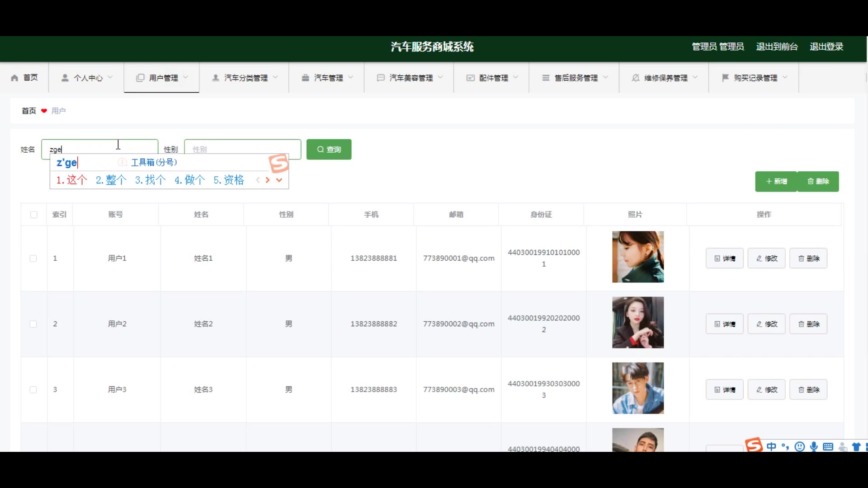The width and height of the screenshot is (868, 488).
Task: Click 修改 button for 用户3
Action: [767, 389]
